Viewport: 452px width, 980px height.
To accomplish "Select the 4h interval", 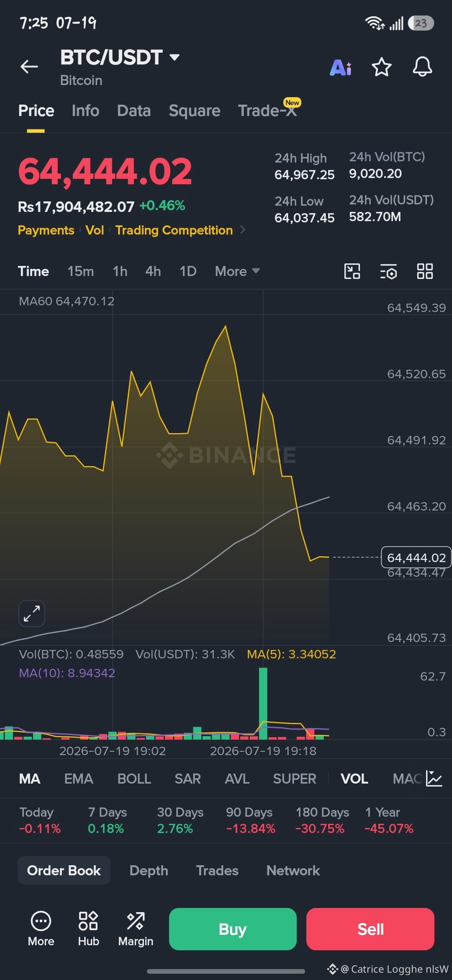I will pyautogui.click(x=153, y=271).
